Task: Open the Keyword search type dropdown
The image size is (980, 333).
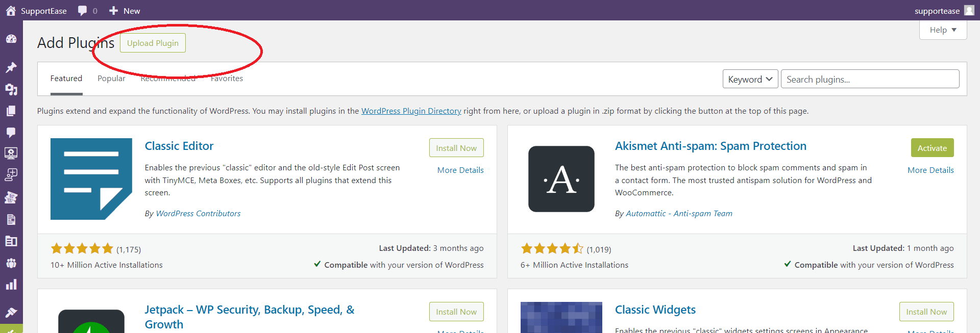Action: (x=750, y=79)
